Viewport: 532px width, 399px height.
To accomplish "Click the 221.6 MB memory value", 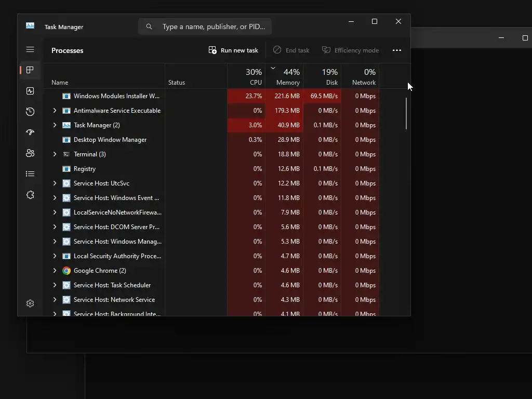I will point(287,96).
